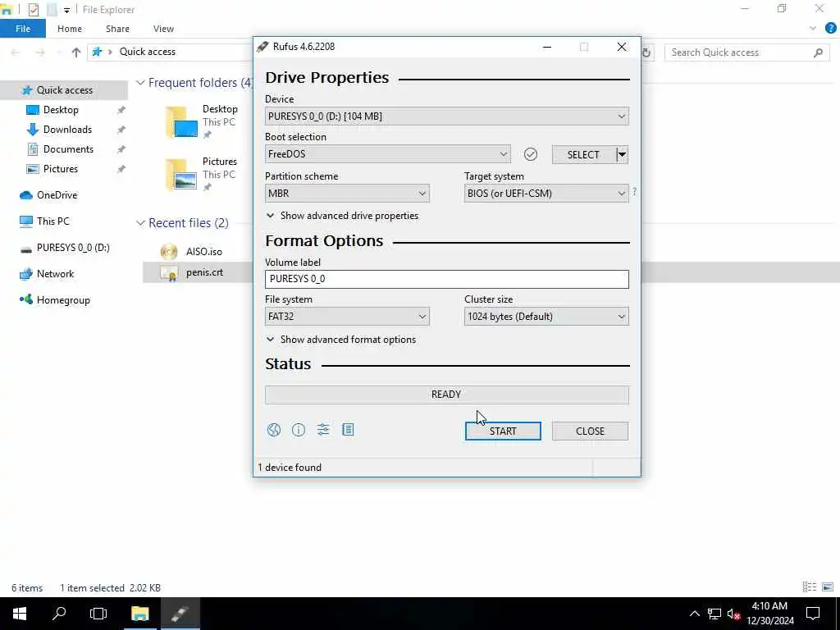Select the .crt certificate file in Recent files
The width and height of the screenshot is (840, 630).
204,272
